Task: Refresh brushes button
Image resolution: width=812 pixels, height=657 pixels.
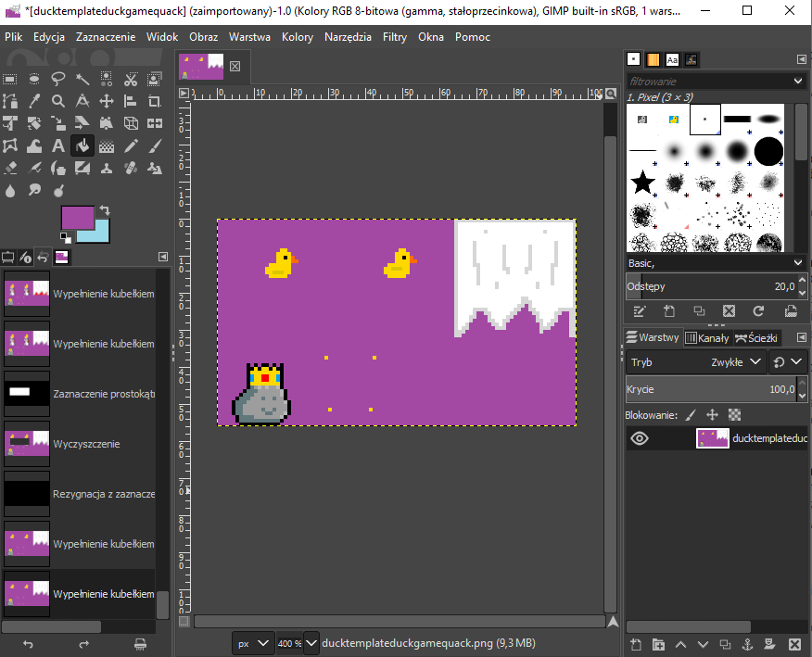Action: (x=758, y=311)
